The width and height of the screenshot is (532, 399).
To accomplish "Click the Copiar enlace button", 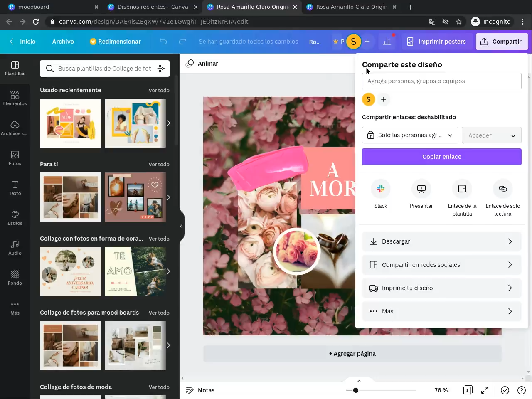I will click(x=442, y=157).
